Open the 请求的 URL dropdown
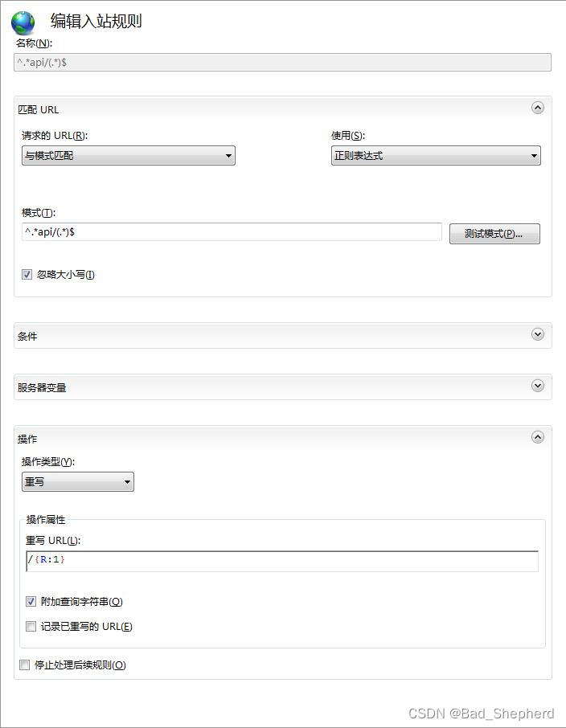Image resolution: width=566 pixels, height=728 pixels. tap(129, 156)
